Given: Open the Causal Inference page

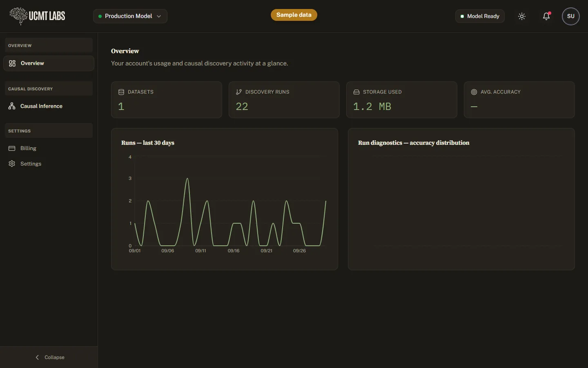Looking at the screenshot, I should [x=49, y=106].
